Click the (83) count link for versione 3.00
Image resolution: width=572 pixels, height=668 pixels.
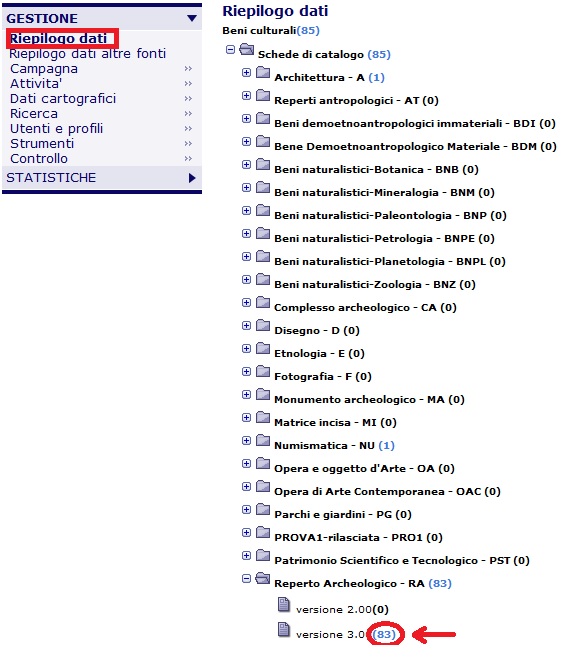point(384,635)
